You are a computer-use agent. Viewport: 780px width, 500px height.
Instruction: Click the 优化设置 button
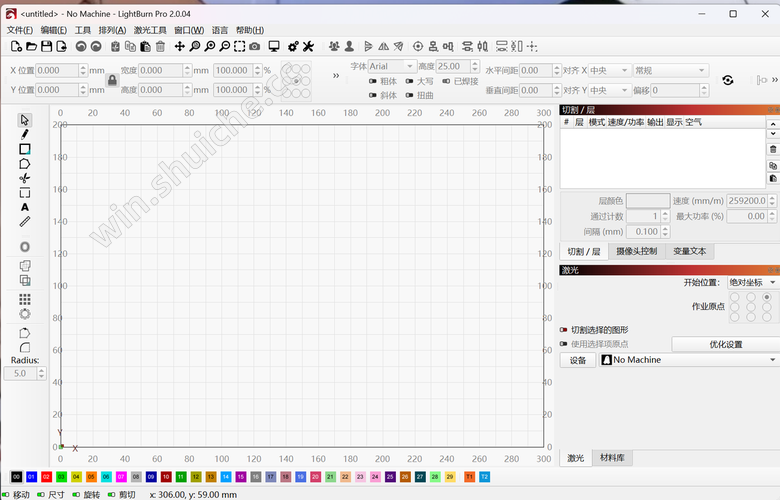[x=725, y=344]
